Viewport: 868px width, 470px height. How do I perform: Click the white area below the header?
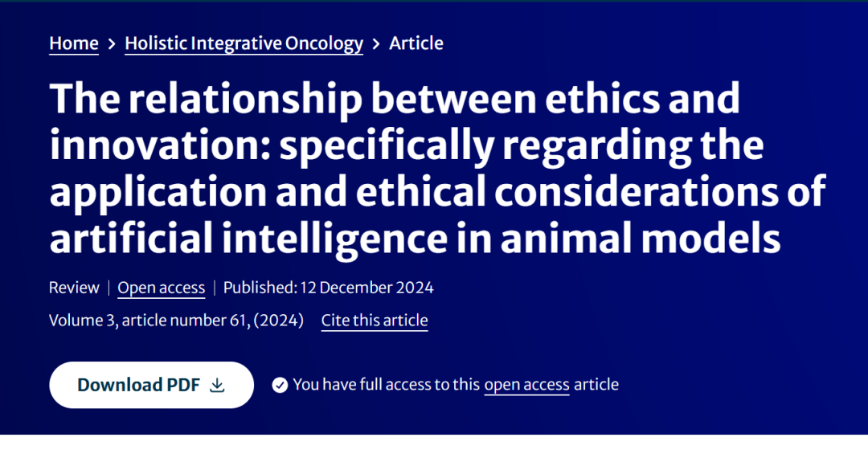coord(434,452)
